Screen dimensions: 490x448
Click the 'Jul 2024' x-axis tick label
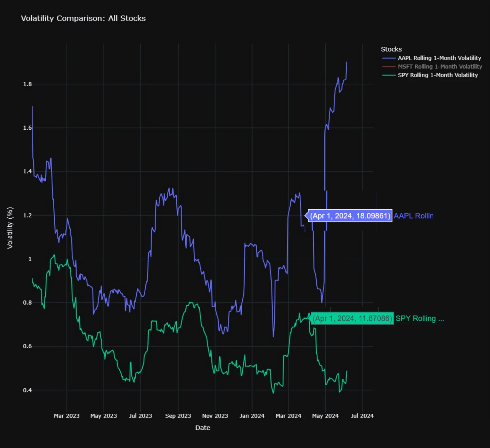point(362,416)
